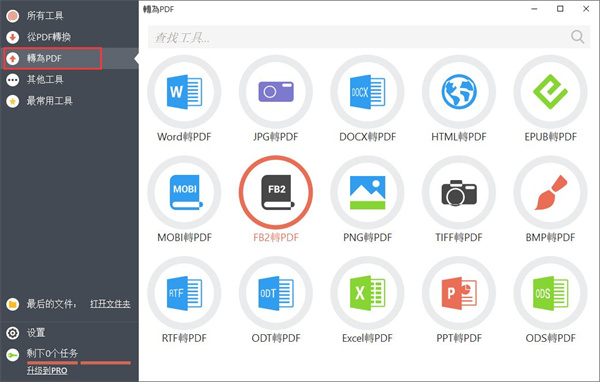This screenshot has height=382, width=600.
Task: Open the HTML轉PDF globe tool
Action: [459, 92]
